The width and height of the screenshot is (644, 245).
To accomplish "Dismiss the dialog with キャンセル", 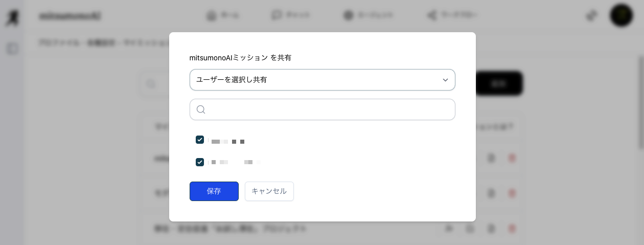I will click(269, 191).
